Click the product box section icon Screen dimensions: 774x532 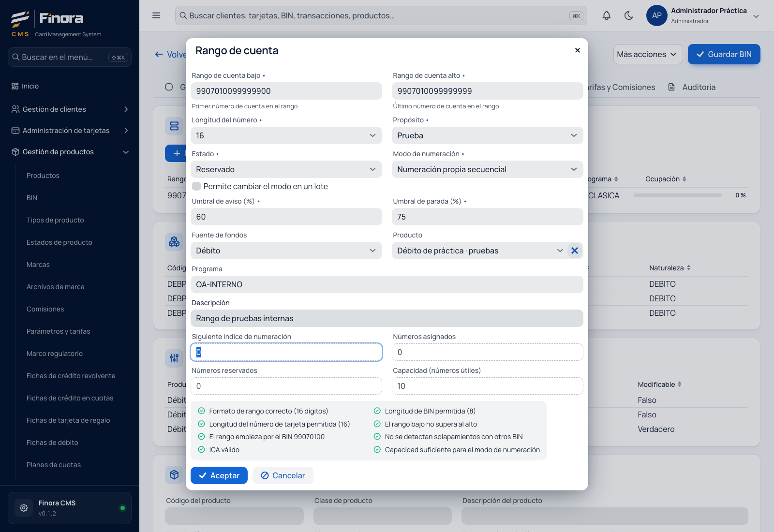pos(174,475)
